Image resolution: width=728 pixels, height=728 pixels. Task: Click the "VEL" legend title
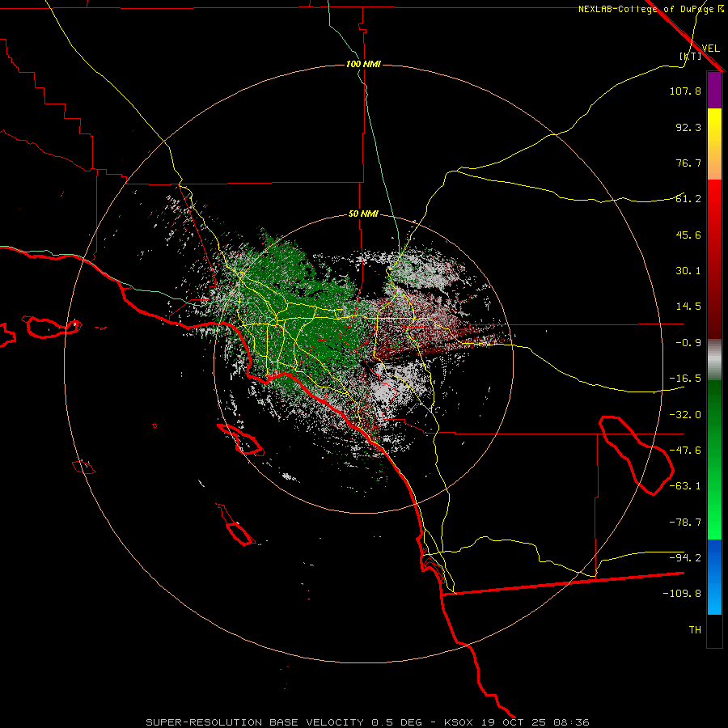(x=710, y=49)
